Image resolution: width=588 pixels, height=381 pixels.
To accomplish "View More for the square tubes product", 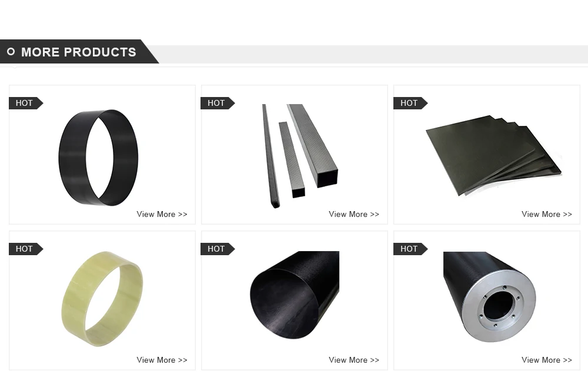I will tap(354, 214).
